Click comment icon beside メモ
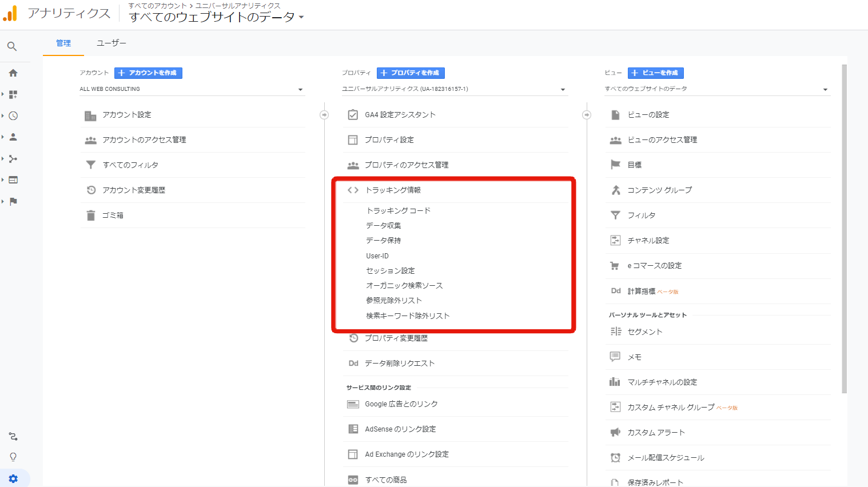 pyautogui.click(x=615, y=357)
